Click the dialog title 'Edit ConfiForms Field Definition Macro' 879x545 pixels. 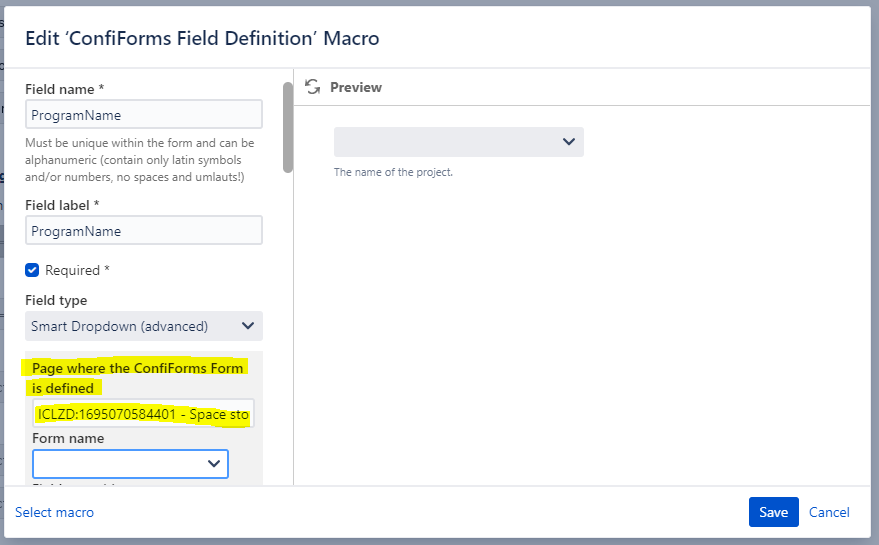202,38
